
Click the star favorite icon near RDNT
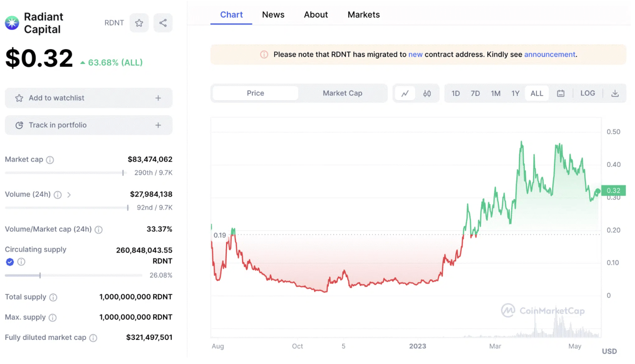(x=139, y=23)
